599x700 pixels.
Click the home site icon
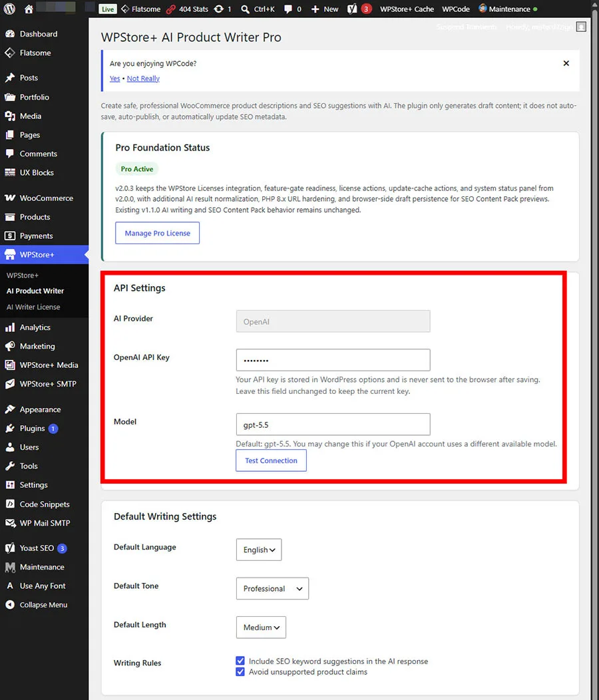tap(29, 9)
